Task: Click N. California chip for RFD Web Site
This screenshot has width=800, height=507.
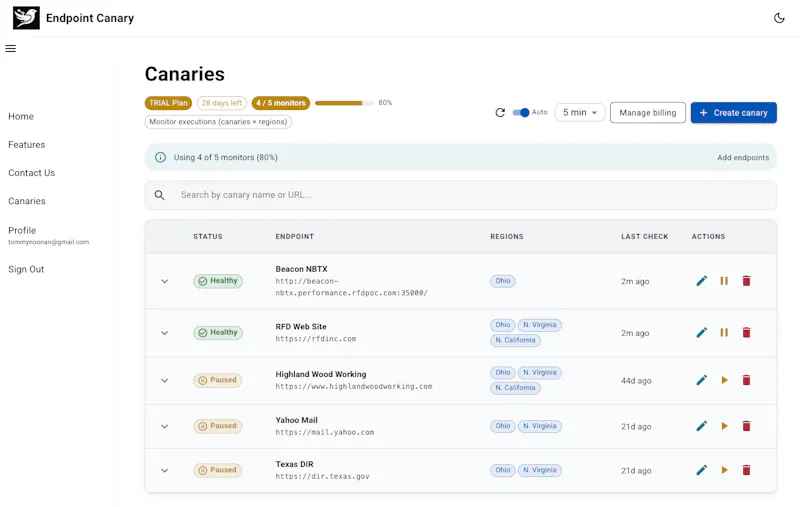Action: click(x=515, y=340)
